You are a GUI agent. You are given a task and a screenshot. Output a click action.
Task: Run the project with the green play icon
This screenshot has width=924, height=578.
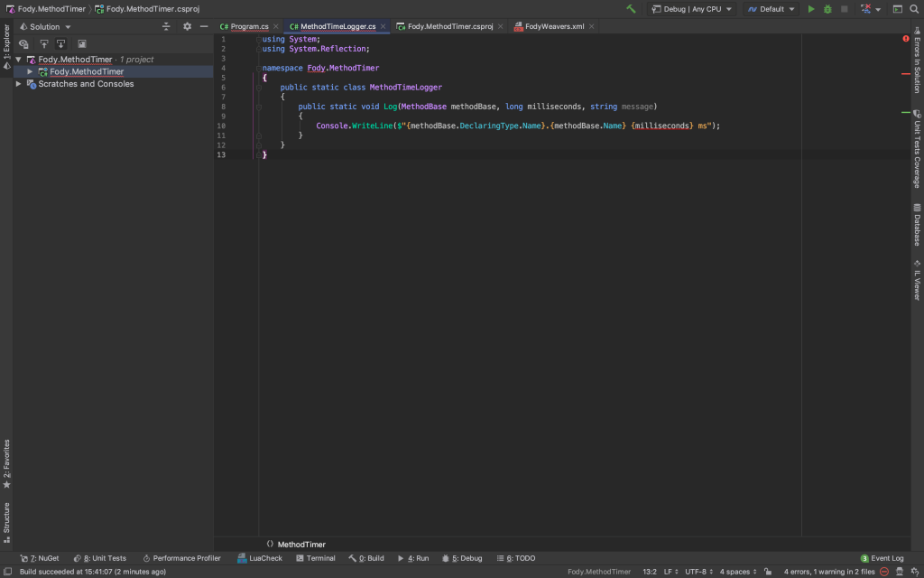pyautogui.click(x=811, y=9)
